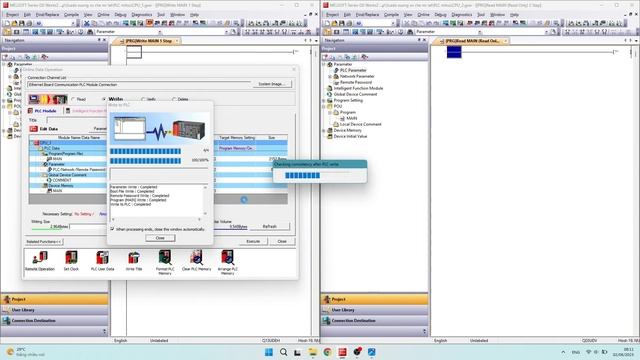Click the New project icon in left window
This screenshot has height=360, width=640.
7,23
